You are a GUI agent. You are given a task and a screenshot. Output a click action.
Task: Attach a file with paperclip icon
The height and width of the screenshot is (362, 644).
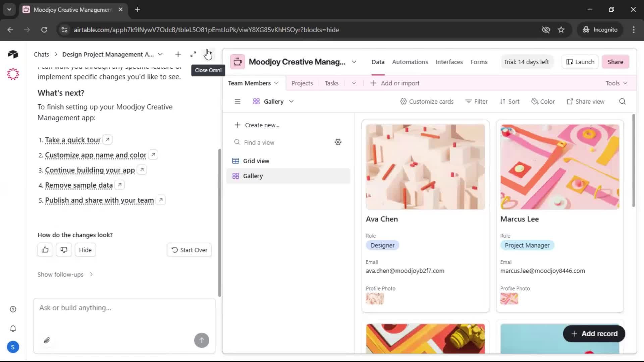[x=47, y=341]
